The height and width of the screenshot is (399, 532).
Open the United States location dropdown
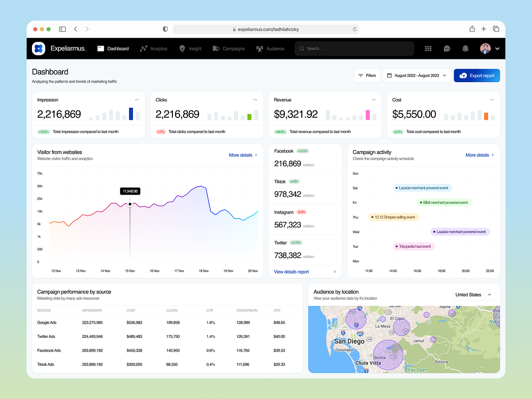click(473, 294)
